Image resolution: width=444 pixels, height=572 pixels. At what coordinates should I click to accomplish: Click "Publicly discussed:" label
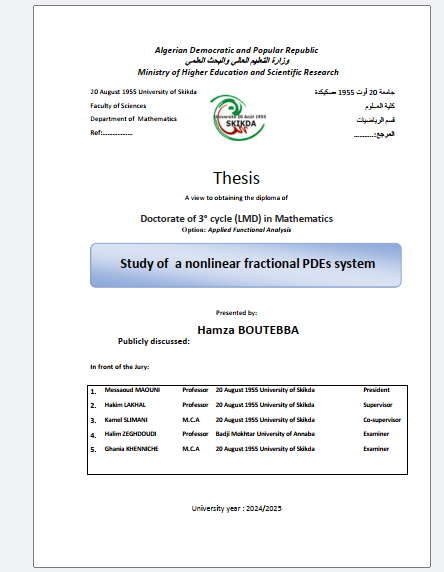coord(154,341)
